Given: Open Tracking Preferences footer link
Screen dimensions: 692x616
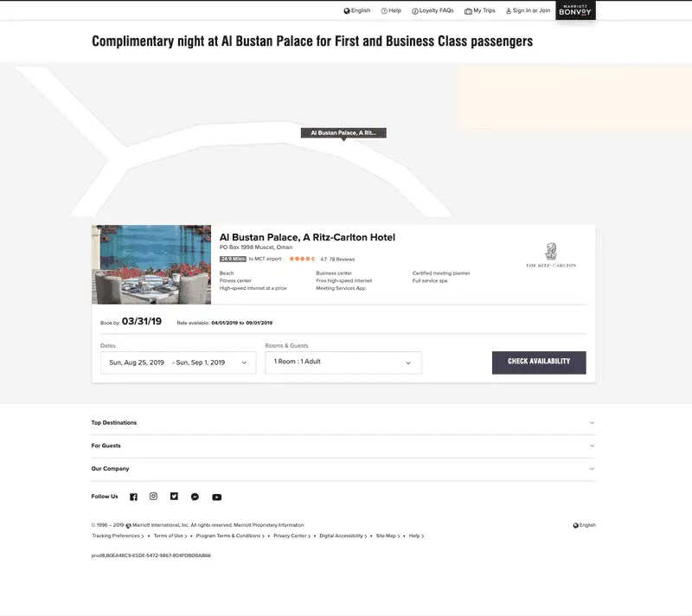Looking at the screenshot, I should pyautogui.click(x=118, y=536).
